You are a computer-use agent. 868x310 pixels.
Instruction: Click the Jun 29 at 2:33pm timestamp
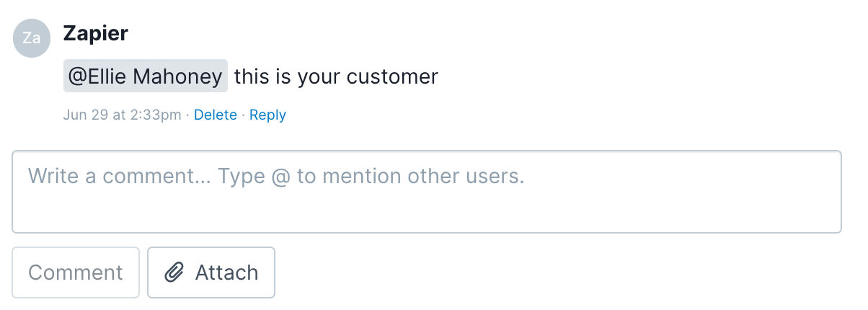123,115
